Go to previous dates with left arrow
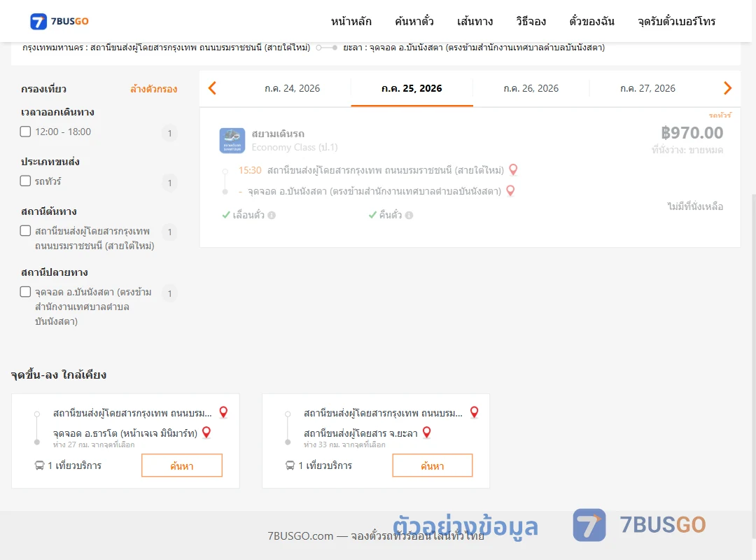The height and width of the screenshot is (560, 756). coord(212,88)
